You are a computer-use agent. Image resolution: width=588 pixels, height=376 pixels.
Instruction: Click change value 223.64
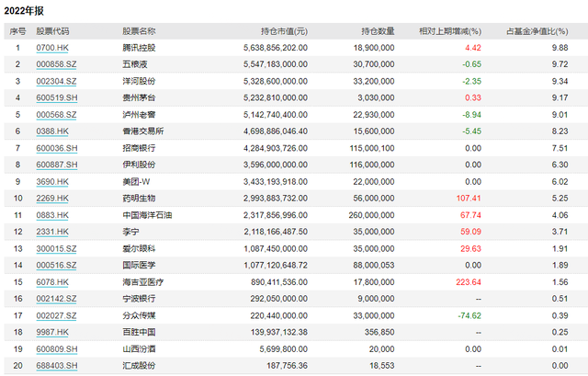point(469,282)
